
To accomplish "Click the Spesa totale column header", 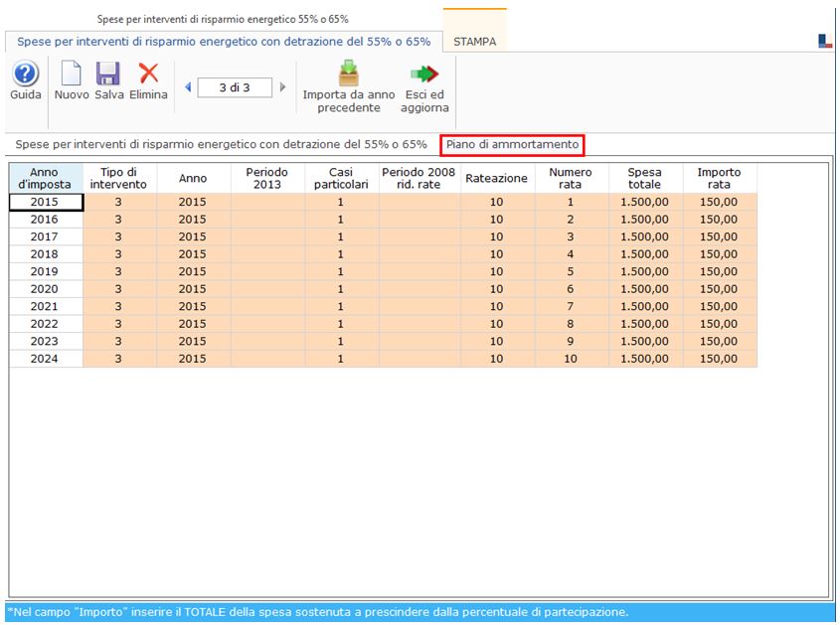I will pyautogui.click(x=645, y=178).
